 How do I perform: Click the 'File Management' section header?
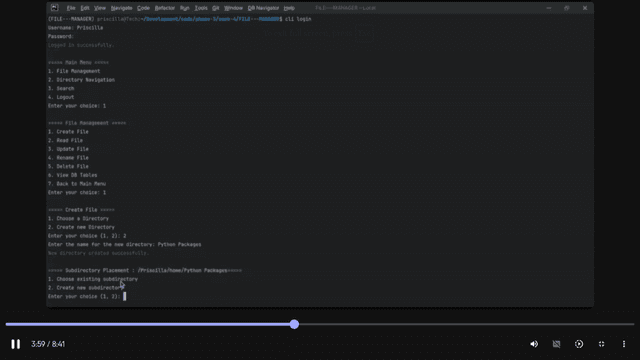(x=87, y=123)
